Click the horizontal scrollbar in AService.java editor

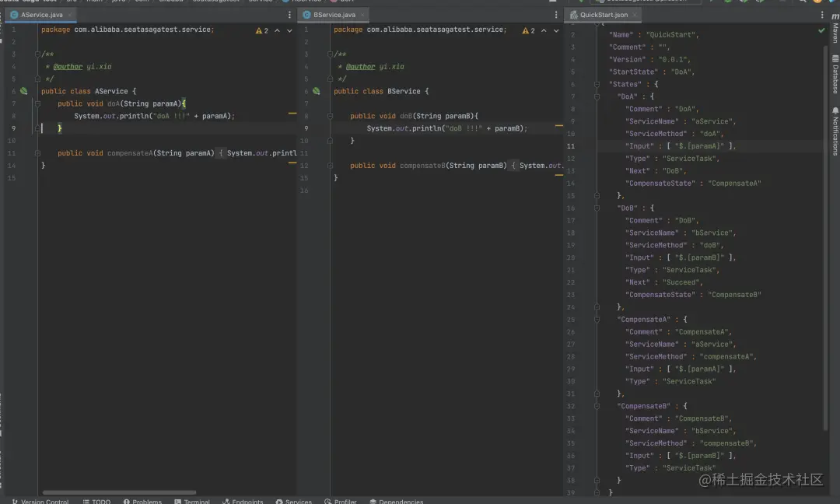coord(119,492)
